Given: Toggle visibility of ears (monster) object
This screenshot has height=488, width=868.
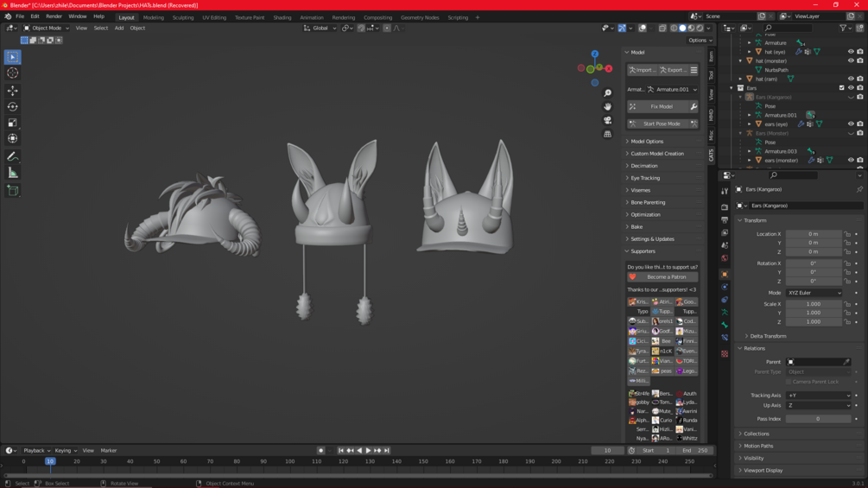Looking at the screenshot, I should (x=851, y=160).
